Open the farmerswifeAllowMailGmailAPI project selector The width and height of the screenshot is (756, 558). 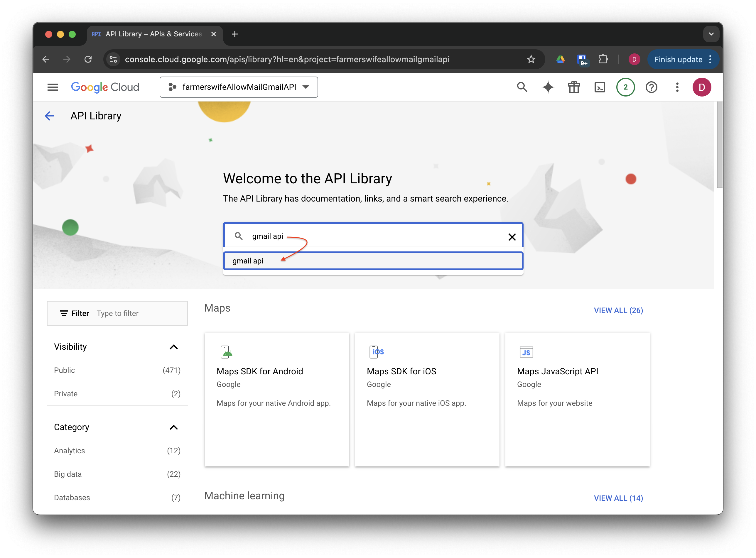pos(239,87)
